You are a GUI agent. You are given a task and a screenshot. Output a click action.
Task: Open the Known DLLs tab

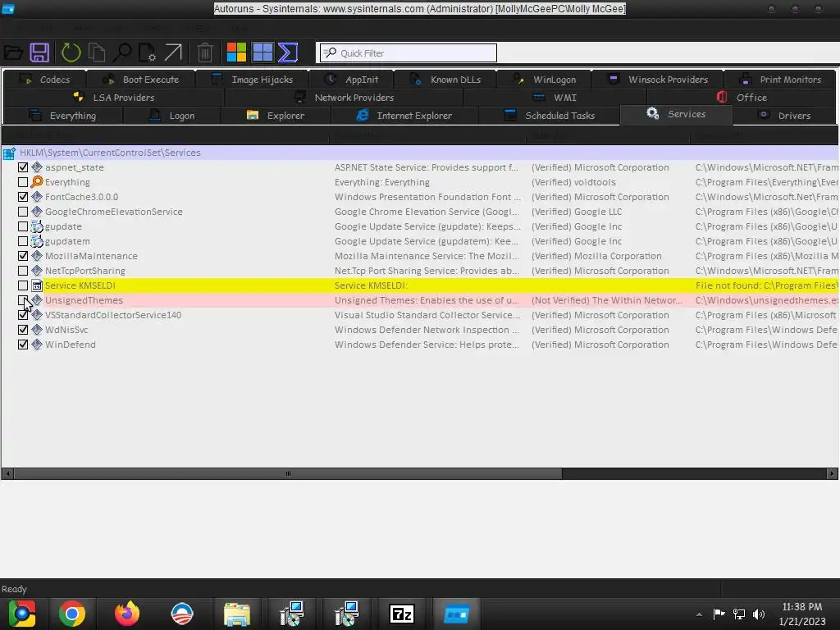(x=445, y=80)
